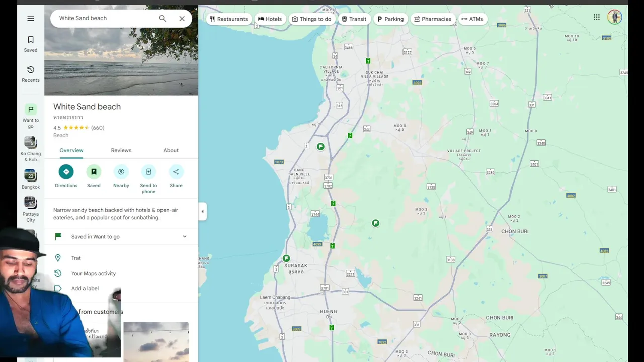Filter map by ATMs
The width and height of the screenshot is (644, 362).
pyautogui.click(x=472, y=19)
